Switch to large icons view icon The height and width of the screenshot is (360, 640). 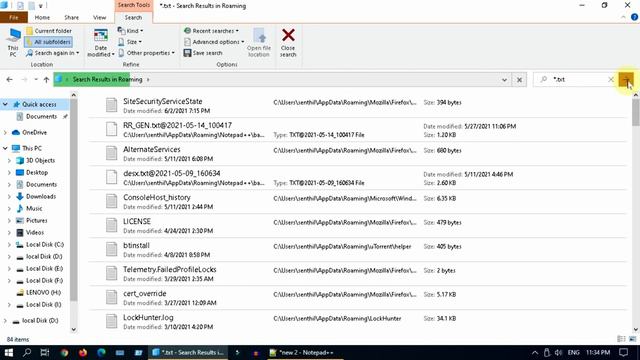click(633, 339)
